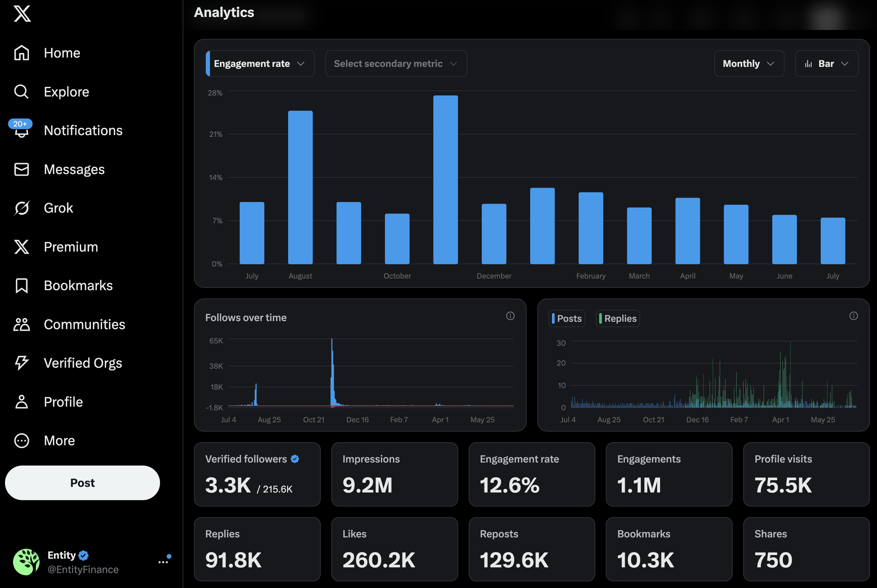This screenshot has height=588, width=877.
Task: Open Communities label in sidebar
Action: 85,324
